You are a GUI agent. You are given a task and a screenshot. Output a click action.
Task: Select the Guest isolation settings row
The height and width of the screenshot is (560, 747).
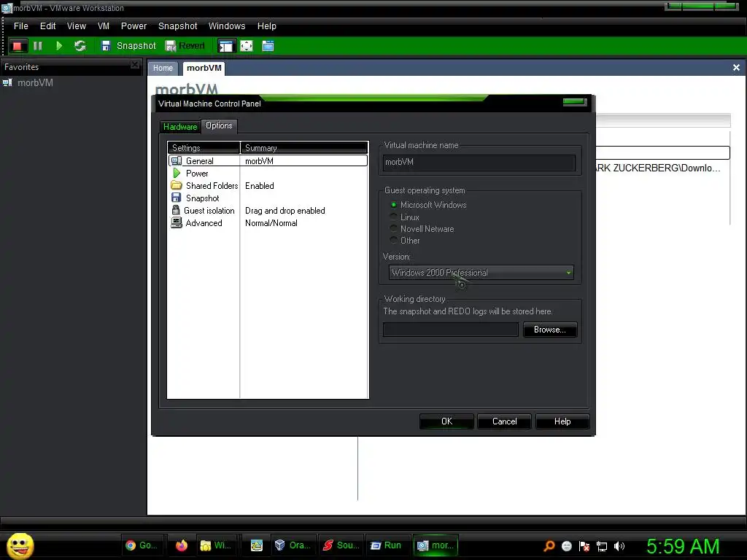click(268, 211)
